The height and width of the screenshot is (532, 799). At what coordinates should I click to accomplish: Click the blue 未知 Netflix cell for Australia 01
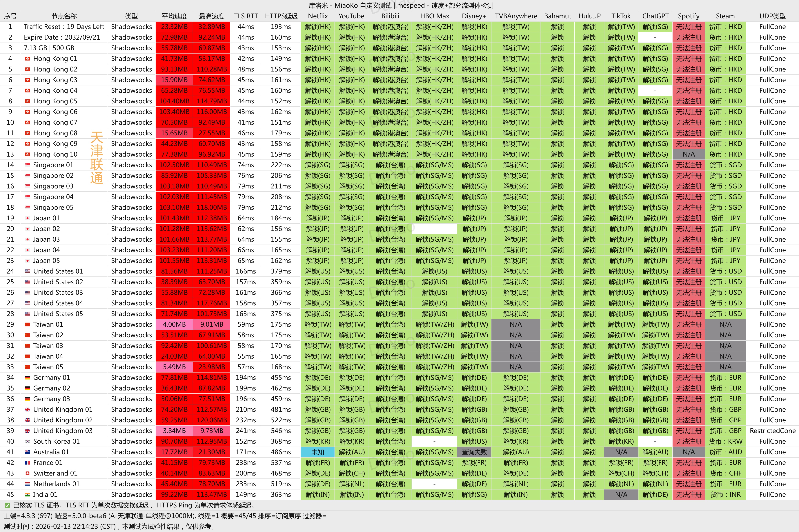317,452
